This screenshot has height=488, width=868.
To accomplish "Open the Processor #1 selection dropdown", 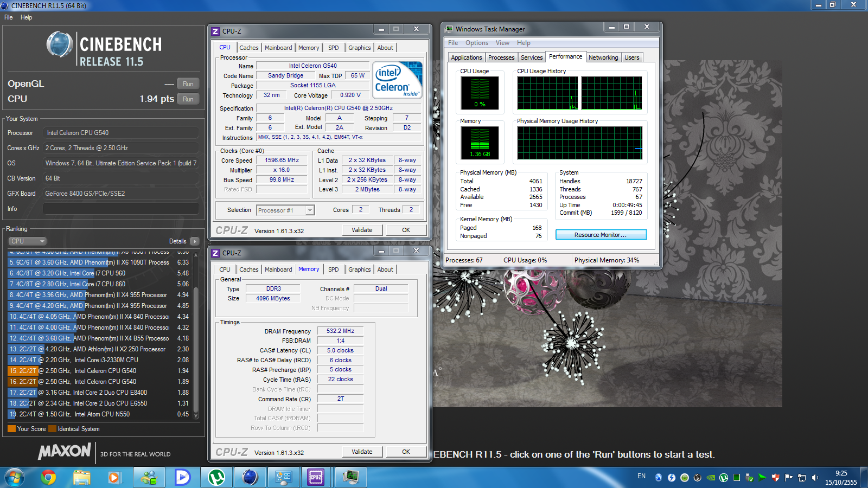I will point(286,210).
